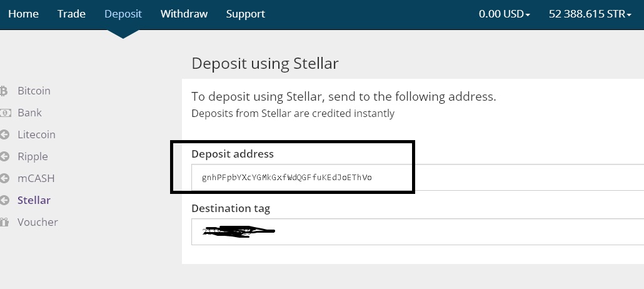Image resolution: width=644 pixels, height=289 pixels.
Task: Click the mCASH arrow icon
Action: click(5, 179)
